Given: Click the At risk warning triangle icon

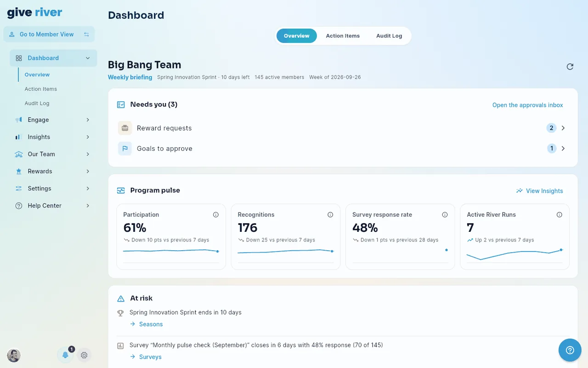Looking at the screenshot, I should click(x=121, y=299).
